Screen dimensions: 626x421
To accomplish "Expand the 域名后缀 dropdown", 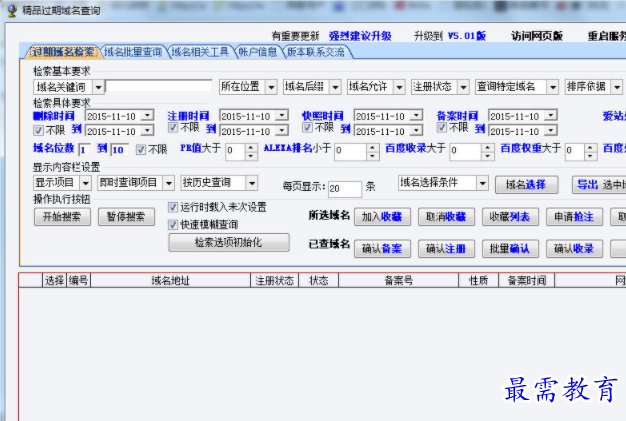I will [x=335, y=87].
